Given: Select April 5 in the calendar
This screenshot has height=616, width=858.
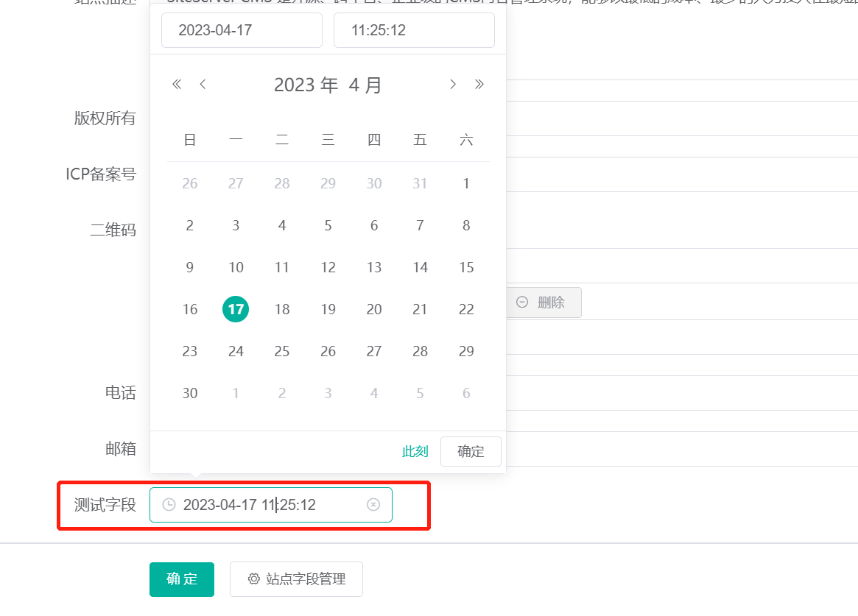Looking at the screenshot, I should pyautogui.click(x=328, y=225).
